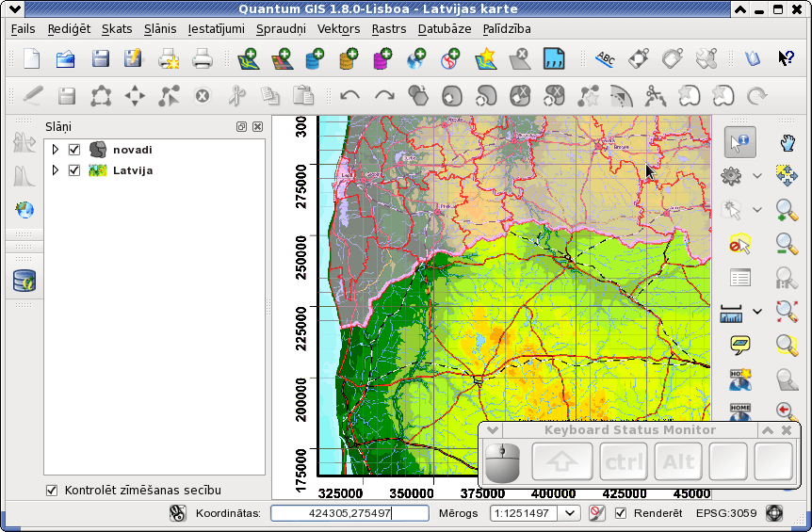Screen dimensions: 812x532
Task: Click the Add PostGIS Layer icon
Action: point(315,59)
